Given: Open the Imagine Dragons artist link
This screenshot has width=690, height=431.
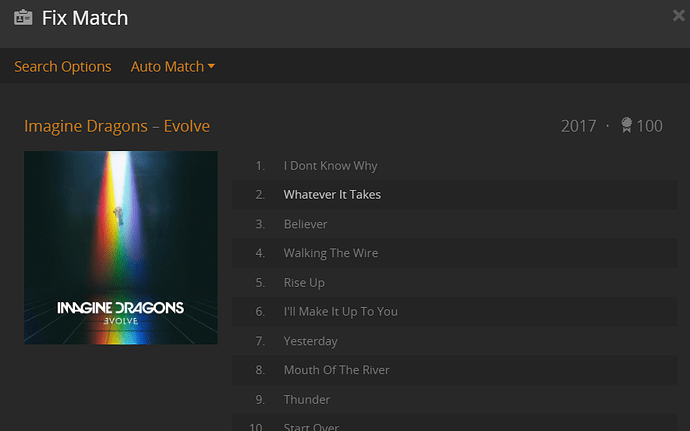Looking at the screenshot, I should coord(86,126).
